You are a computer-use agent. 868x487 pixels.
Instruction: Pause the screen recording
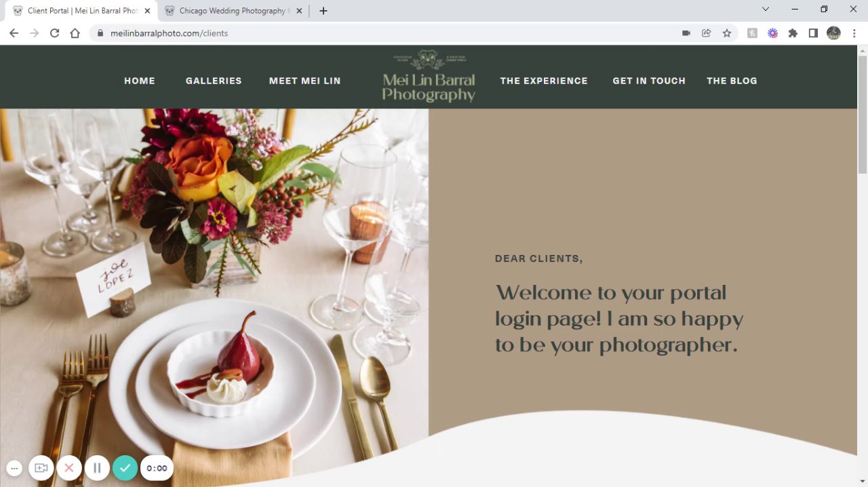click(97, 468)
